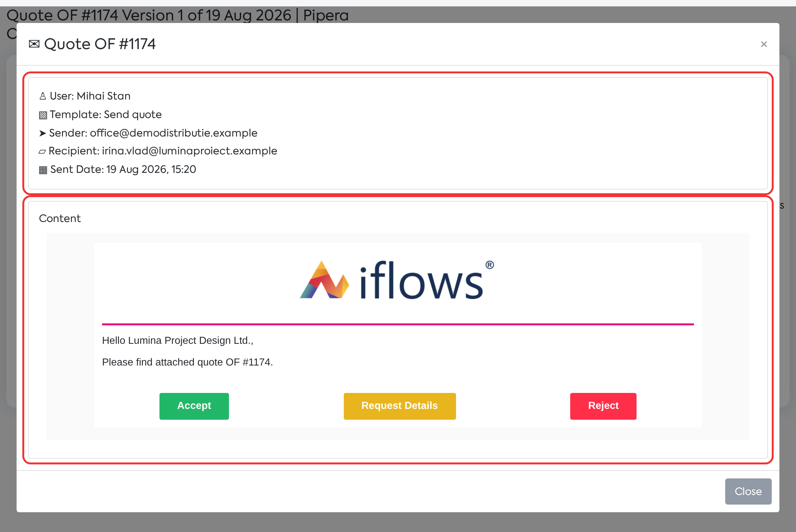Screen dimensions: 796x532
Task: Click recipient address irina.vlad@luminaproiect.example
Action: (x=189, y=151)
